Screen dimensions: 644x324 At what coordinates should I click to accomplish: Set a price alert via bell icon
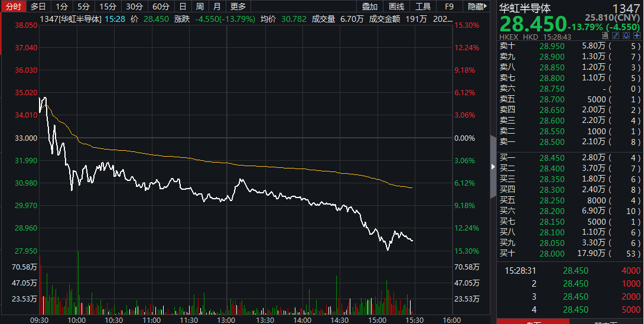[626, 36]
